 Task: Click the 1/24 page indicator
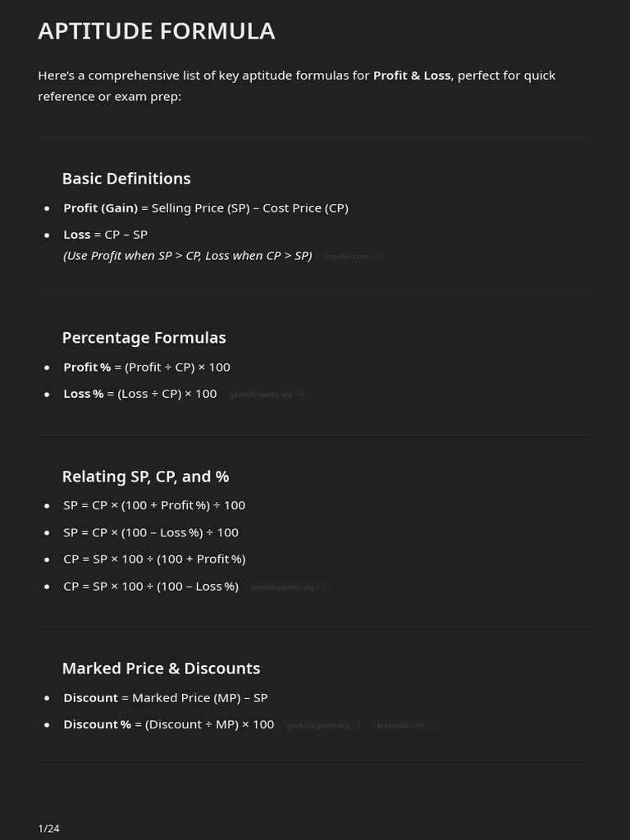pos(48,829)
